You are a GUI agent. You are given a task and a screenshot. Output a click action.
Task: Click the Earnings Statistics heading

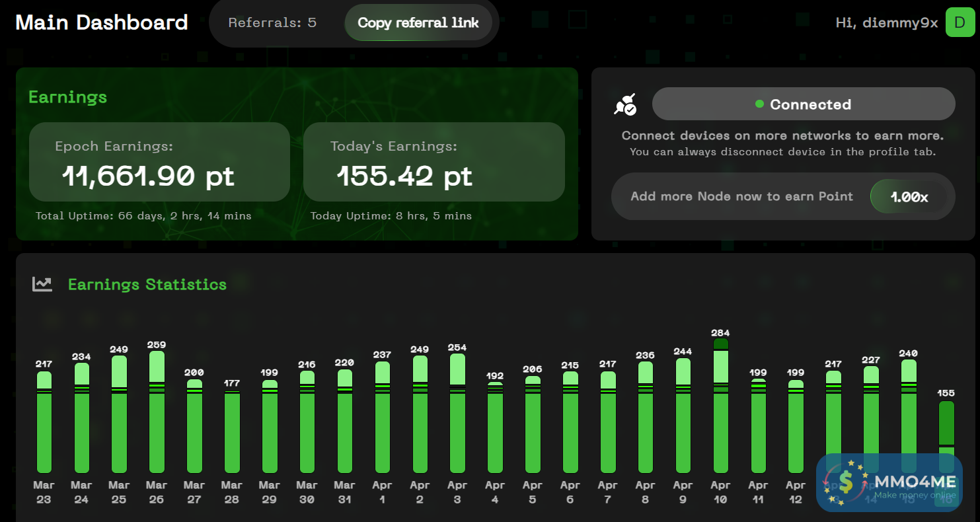pos(147,284)
